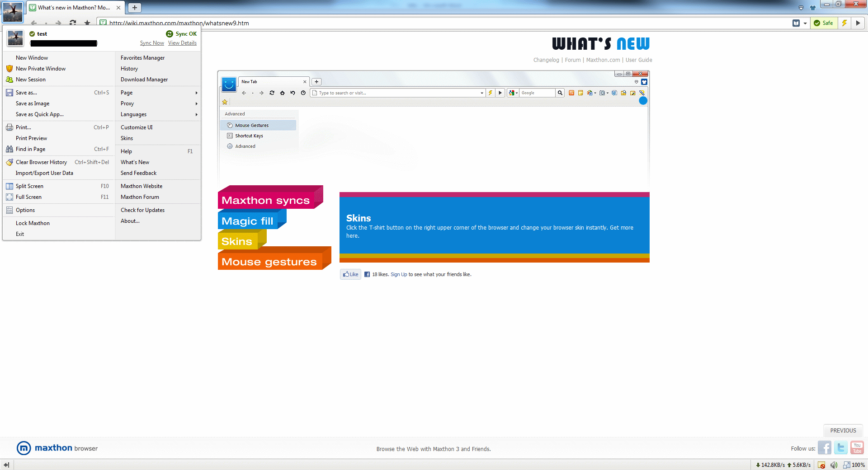Click the user avatar menu button

tap(13, 12)
